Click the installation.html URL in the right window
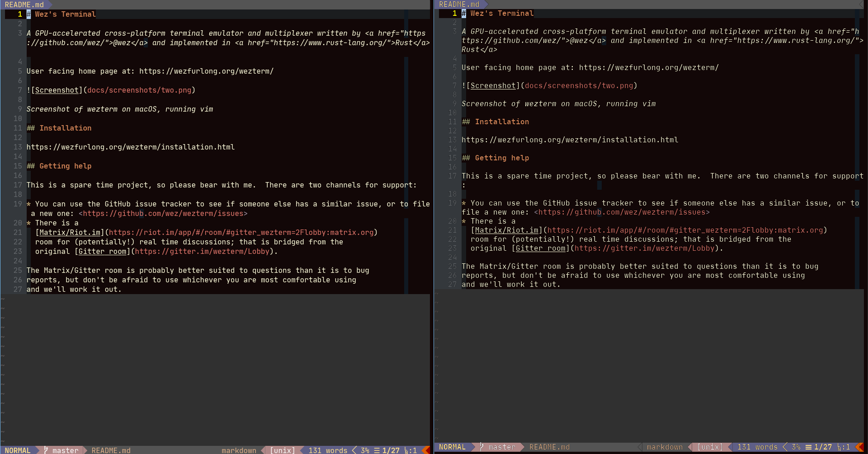868x454 pixels. point(570,140)
